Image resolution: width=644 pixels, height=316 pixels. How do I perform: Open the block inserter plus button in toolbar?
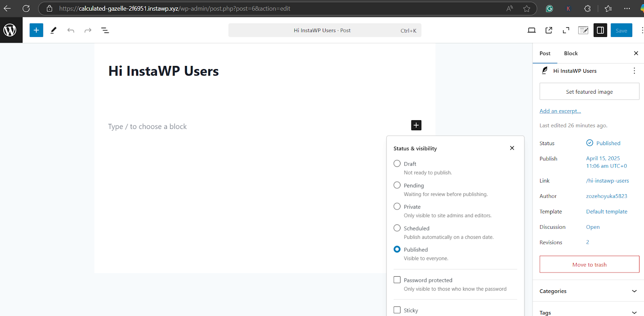pos(36,30)
